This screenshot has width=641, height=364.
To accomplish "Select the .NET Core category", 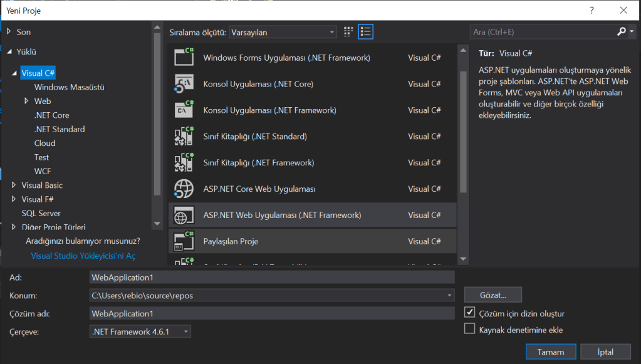I will click(x=51, y=115).
